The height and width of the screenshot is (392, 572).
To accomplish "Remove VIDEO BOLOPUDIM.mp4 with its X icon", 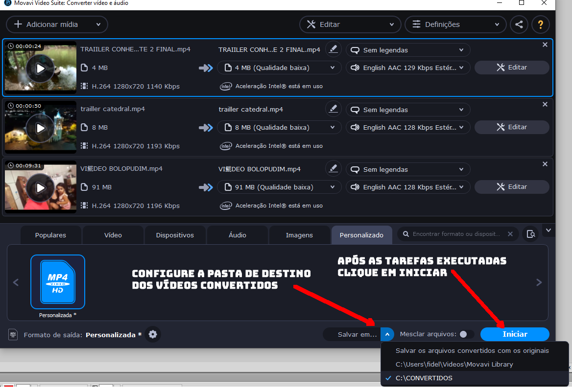I will [x=545, y=164].
